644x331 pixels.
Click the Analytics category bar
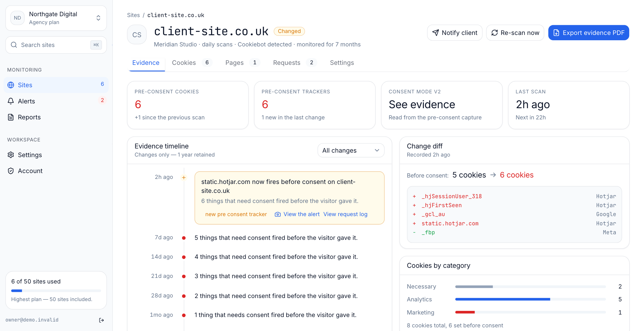(530, 299)
